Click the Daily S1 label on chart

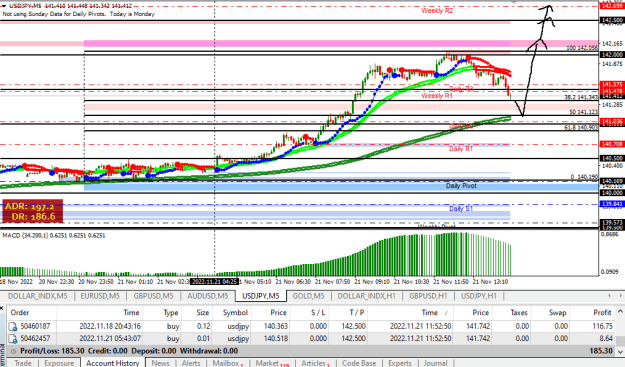click(x=461, y=209)
